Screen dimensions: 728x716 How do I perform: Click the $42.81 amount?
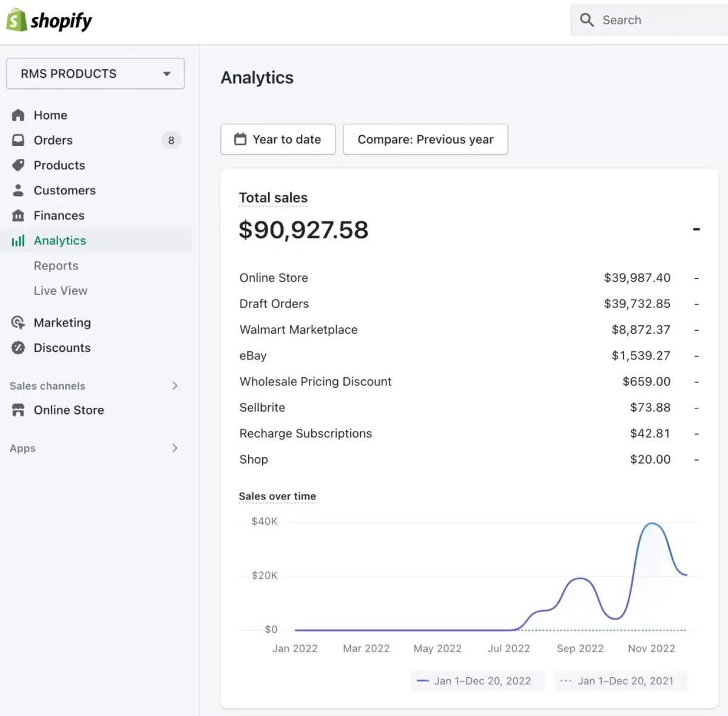pos(650,434)
